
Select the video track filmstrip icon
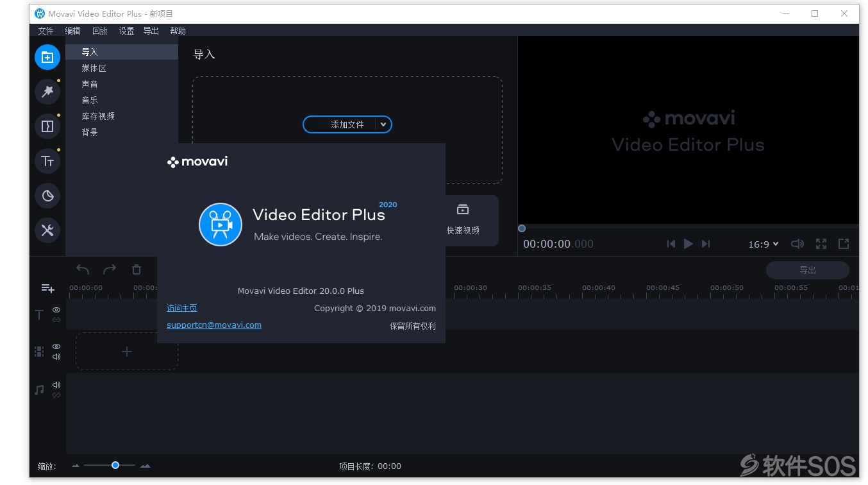tap(39, 352)
